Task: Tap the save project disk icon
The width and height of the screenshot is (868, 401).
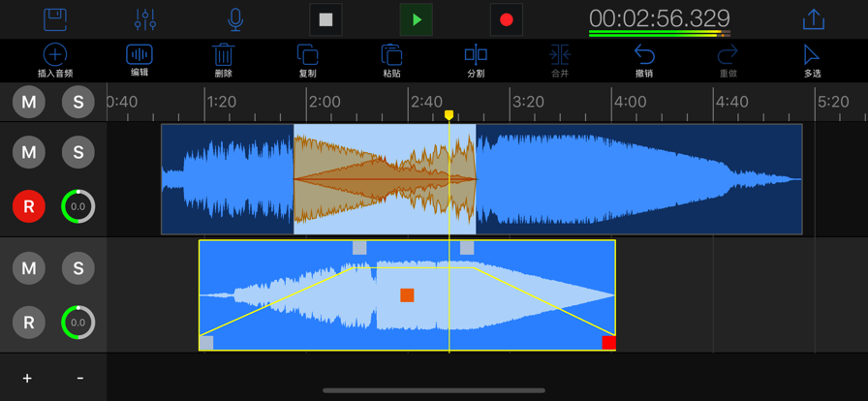Action: 55,19
